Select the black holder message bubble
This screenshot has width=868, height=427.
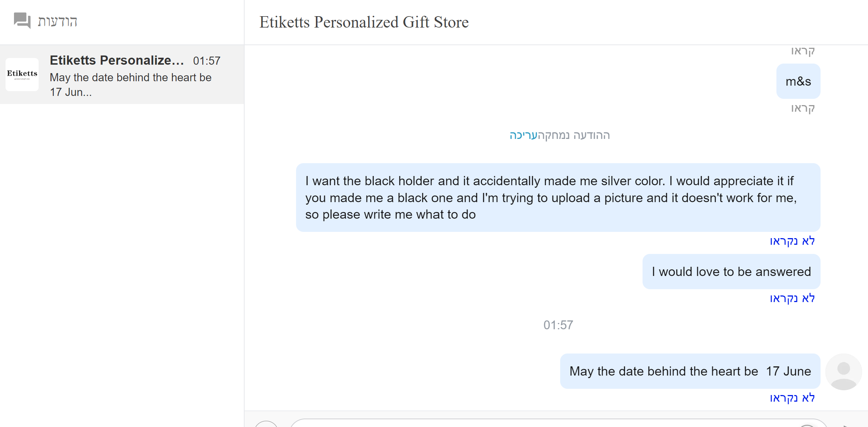point(558,197)
